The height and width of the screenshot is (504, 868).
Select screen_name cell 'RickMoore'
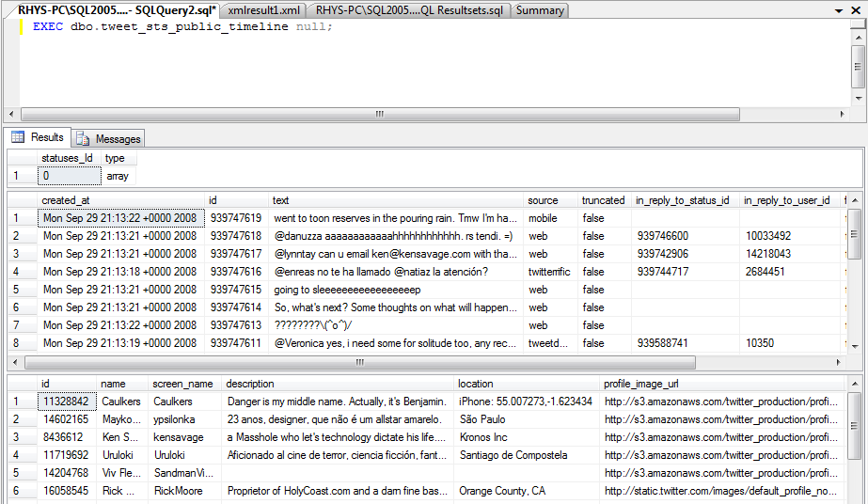point(184,491)
